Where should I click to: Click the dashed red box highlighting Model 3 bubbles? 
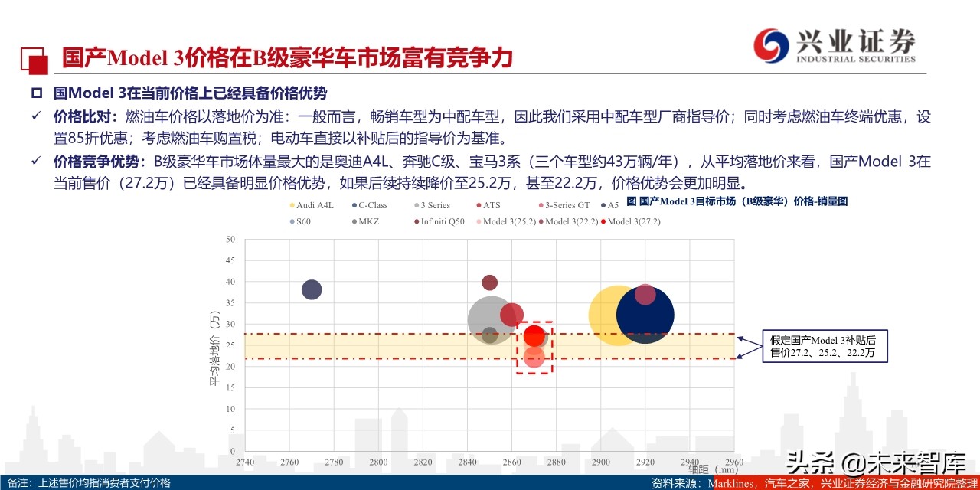[x=534, y=346]
